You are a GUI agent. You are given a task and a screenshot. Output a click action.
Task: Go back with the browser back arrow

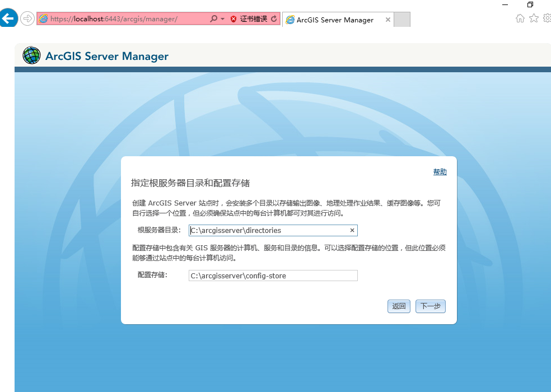8,18
